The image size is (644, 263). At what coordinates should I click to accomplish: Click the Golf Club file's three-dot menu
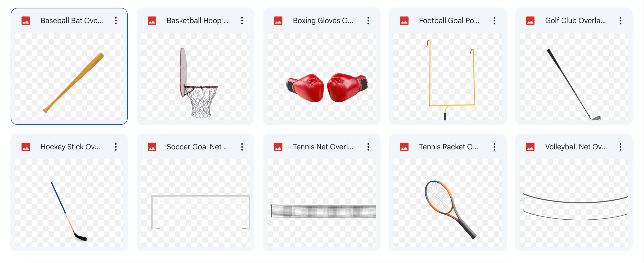620,21
